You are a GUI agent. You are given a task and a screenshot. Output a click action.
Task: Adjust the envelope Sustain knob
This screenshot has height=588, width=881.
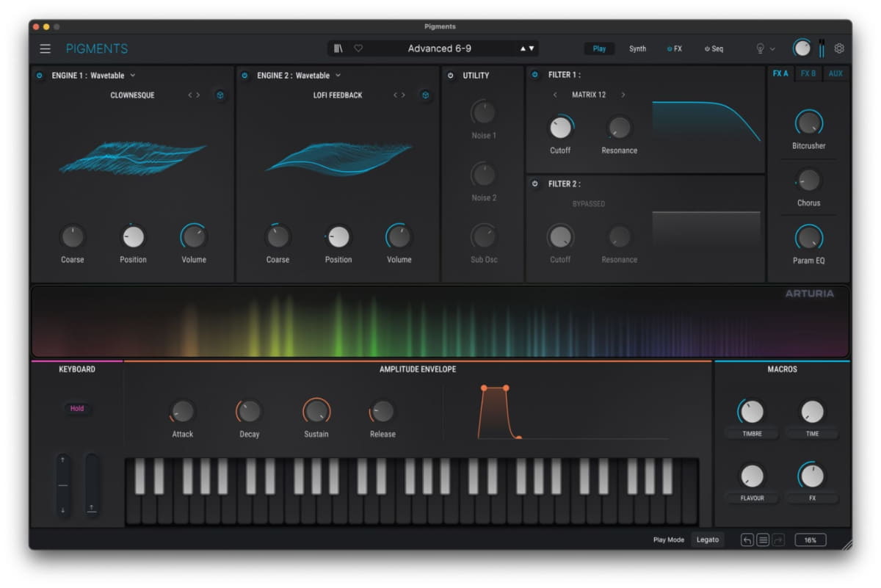(x=316, y=411)
